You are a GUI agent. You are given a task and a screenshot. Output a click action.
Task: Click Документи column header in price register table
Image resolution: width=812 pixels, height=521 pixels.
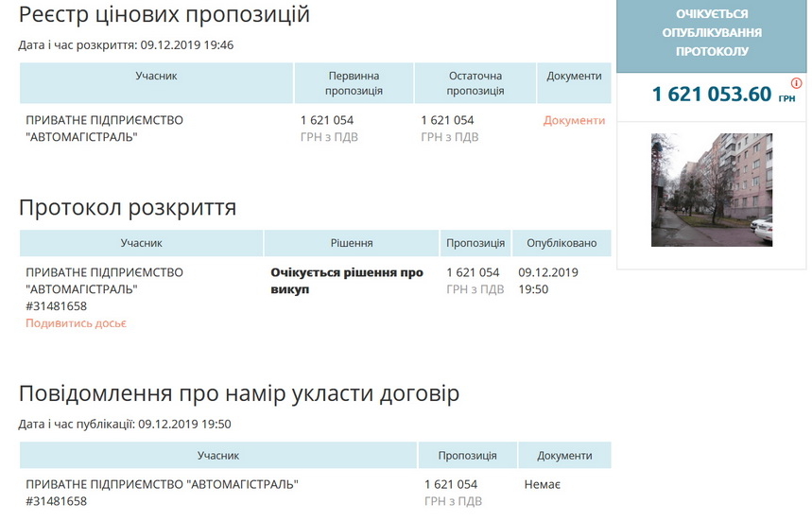pos(574,77)
